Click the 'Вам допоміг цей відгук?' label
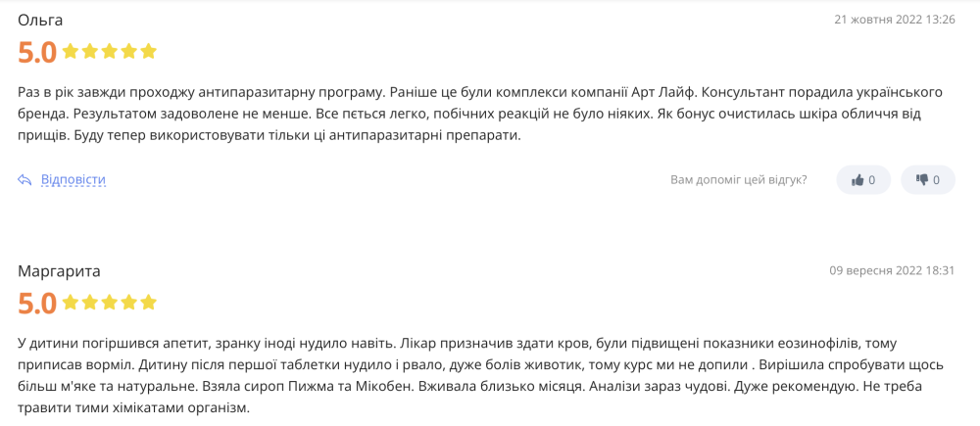 (738, 180)
